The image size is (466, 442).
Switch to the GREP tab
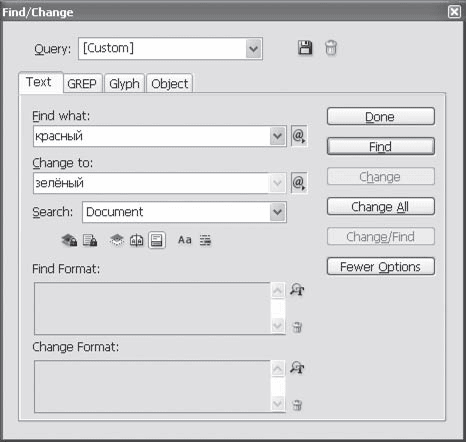[82, 83]
